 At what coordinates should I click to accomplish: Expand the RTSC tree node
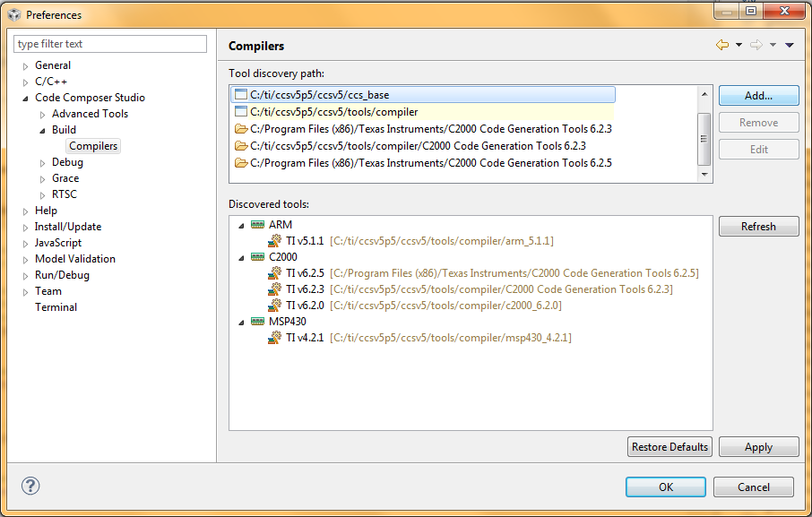pos(42,195)
